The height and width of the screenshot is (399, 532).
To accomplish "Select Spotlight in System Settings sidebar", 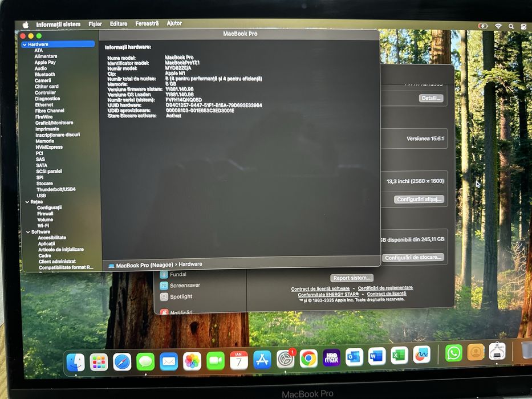I will (181, 296).
